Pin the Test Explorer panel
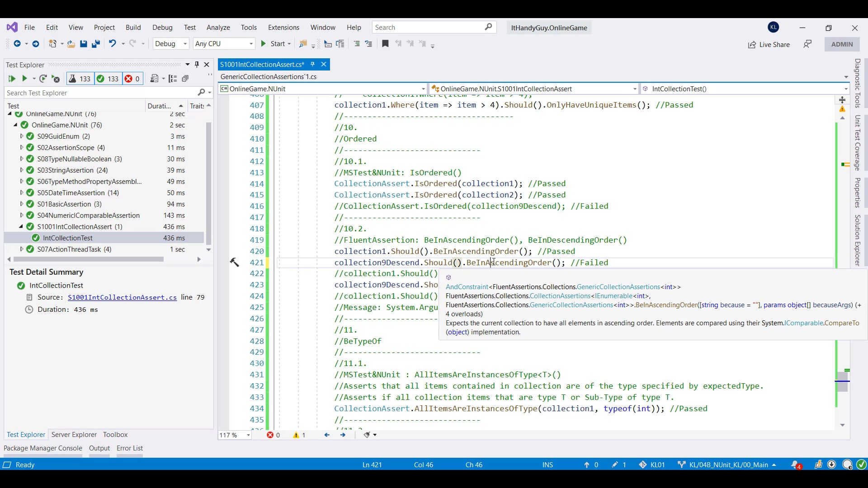 (x=197, y=65)
